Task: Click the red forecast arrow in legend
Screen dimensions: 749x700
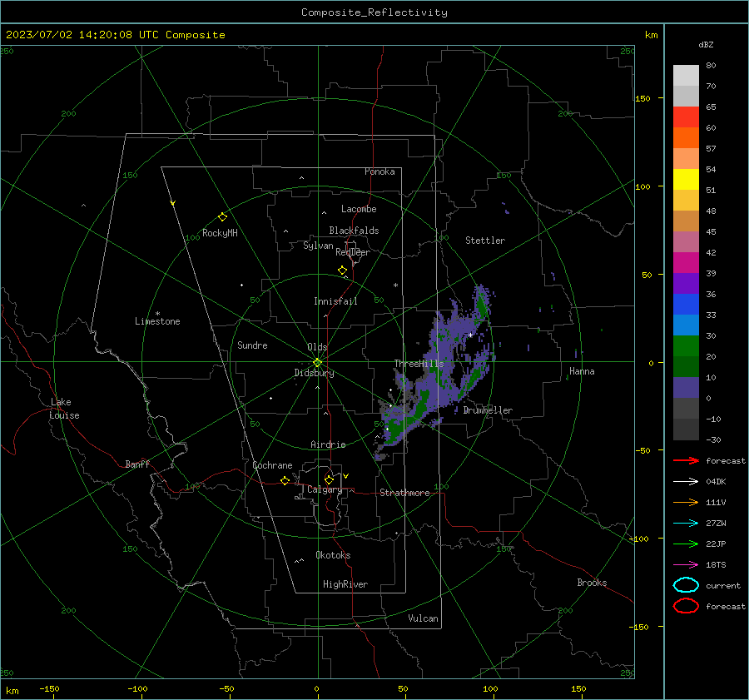Action: [x=686, y=460]
